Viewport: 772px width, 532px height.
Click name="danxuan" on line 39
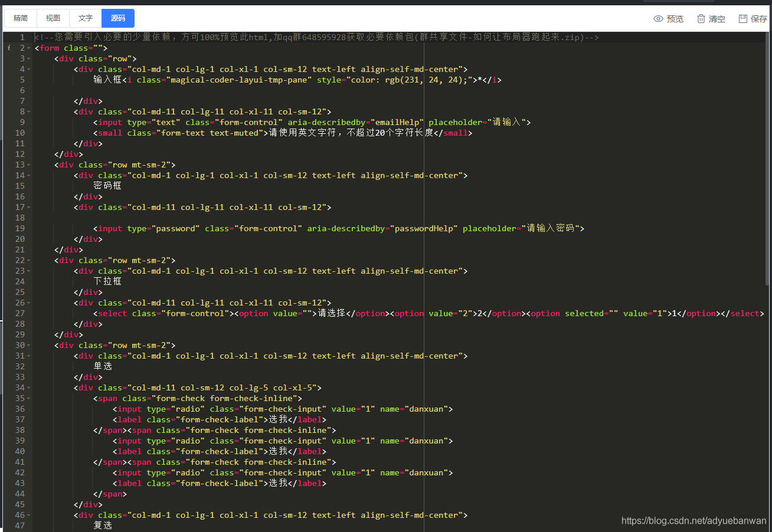[x=414, y=441]
